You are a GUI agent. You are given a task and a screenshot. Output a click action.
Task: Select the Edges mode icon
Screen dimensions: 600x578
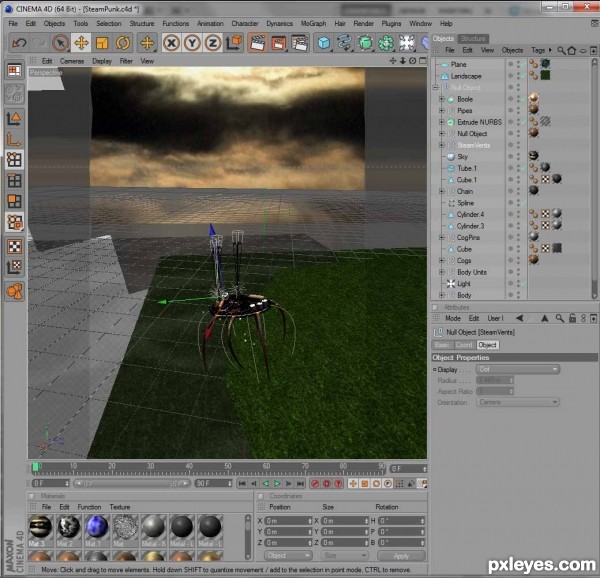(x=15, y=180)
